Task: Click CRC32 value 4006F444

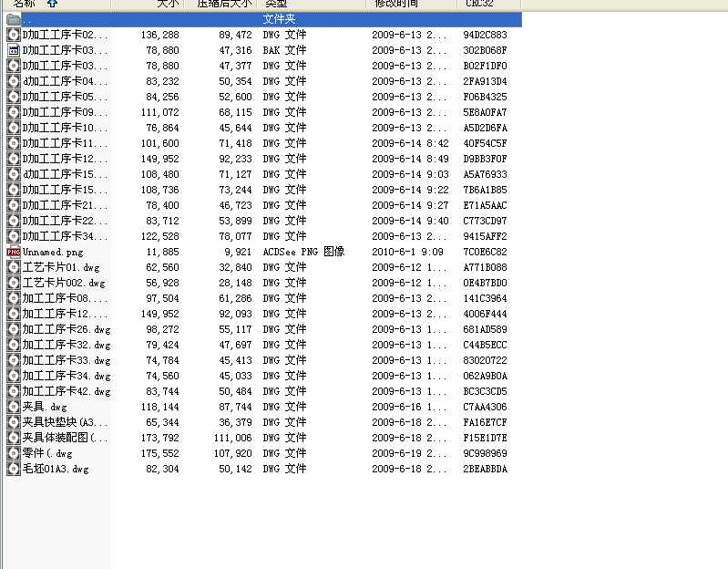Action: pyautogui.click(x=485, y=314)
